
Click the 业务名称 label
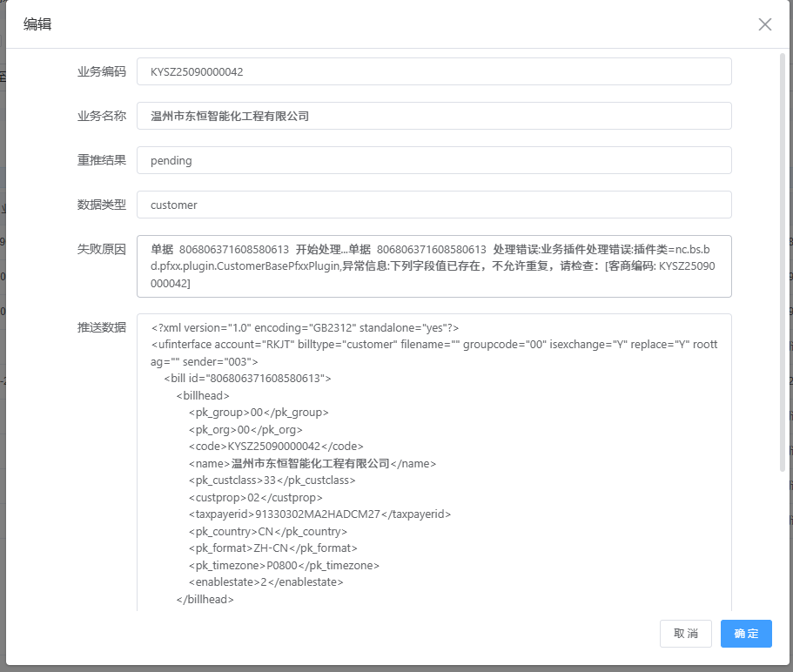tap(102, 116)
